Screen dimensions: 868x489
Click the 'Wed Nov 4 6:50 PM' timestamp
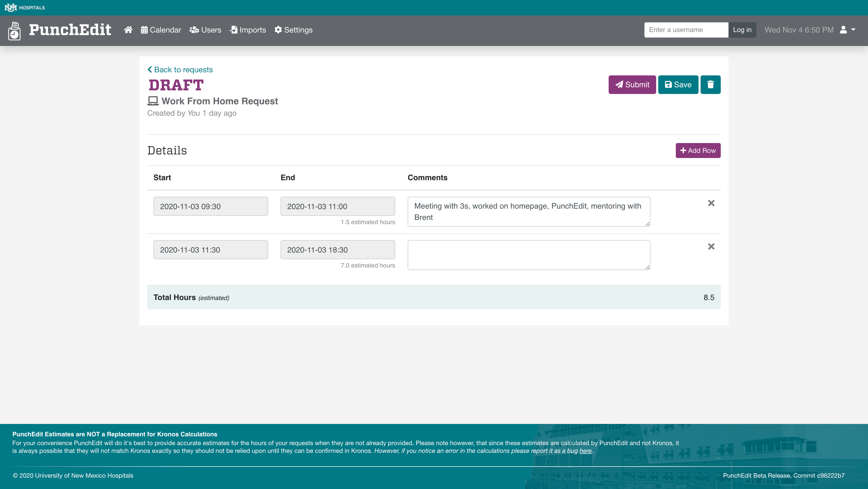799,30
